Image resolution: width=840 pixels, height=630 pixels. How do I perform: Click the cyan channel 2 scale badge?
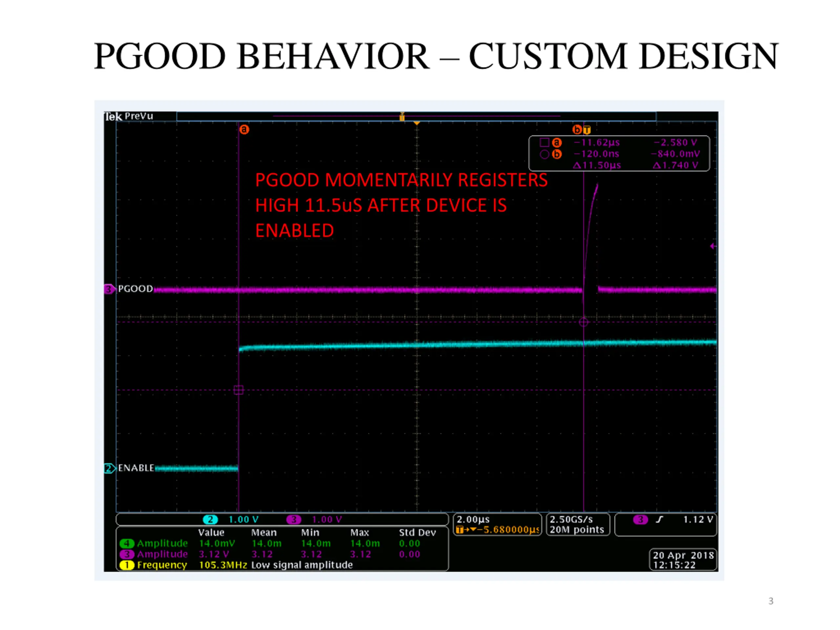(x=210, y=519)
